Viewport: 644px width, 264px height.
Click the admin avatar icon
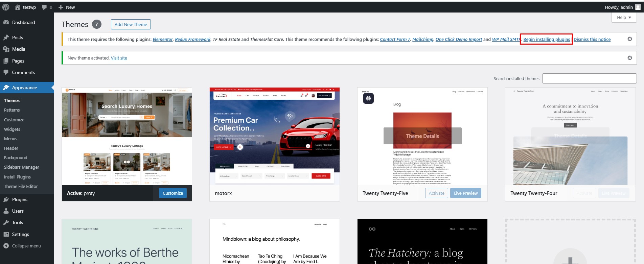click(638, 7)
